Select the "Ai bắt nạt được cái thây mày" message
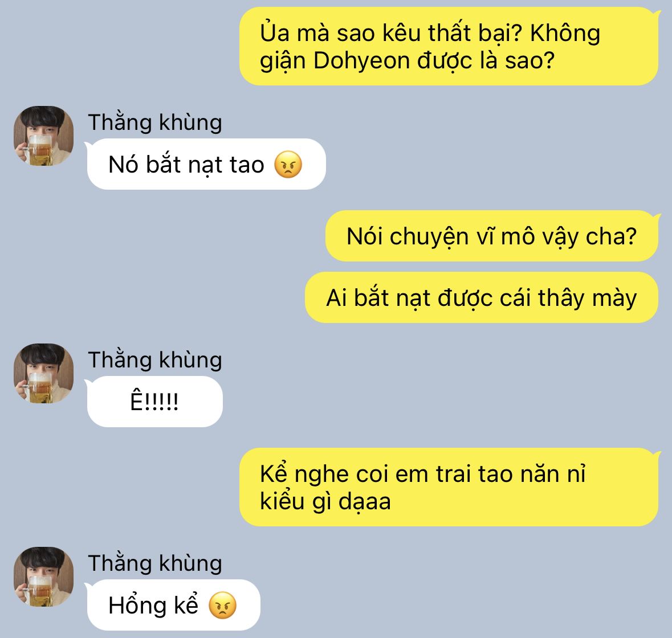The width and height of the screenshot is (672, 638). point(482,297)
